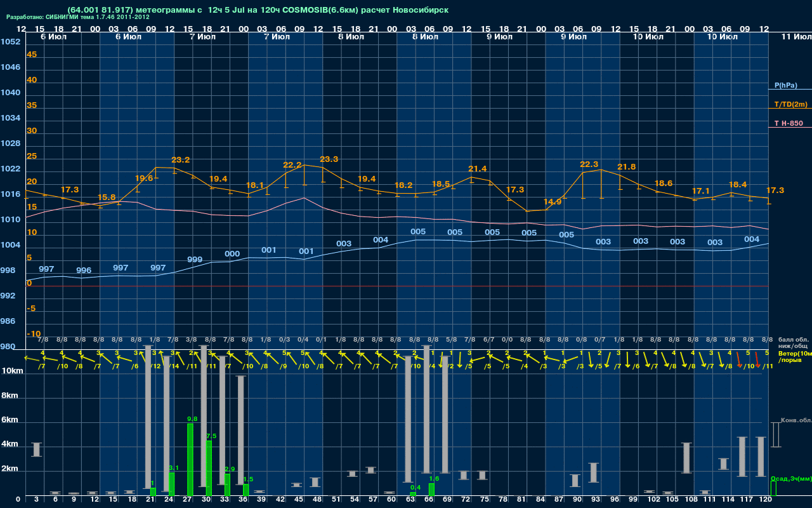
Task: Click the 22.2 temperature value
Action: point(292,165)
